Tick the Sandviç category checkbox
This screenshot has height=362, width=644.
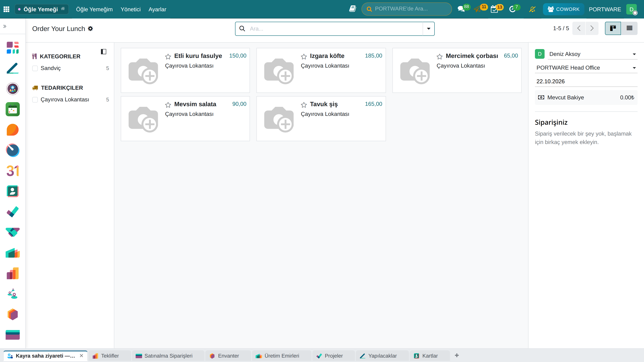35,68
